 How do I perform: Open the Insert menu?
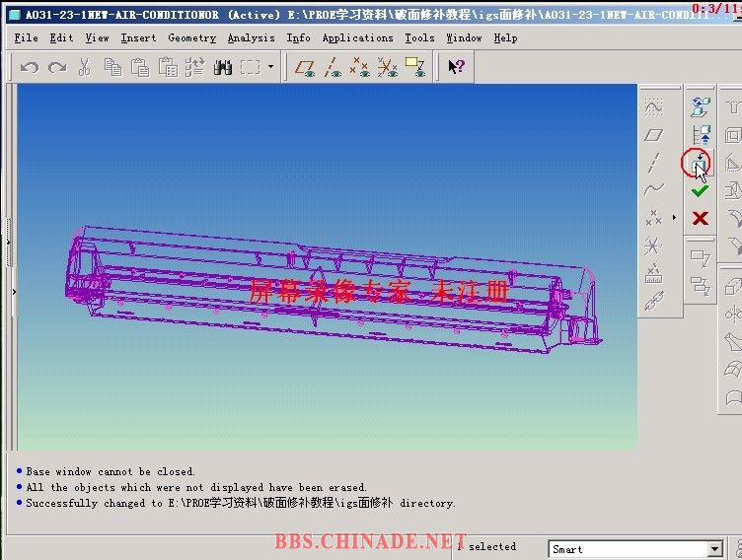(x=138, y=37)
